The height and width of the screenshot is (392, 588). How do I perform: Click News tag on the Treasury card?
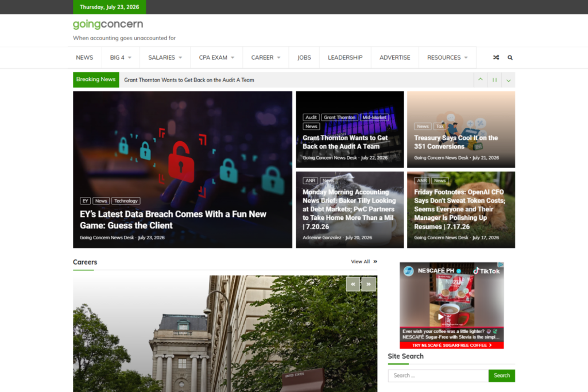pyautogui.click(x=423, y=126)
